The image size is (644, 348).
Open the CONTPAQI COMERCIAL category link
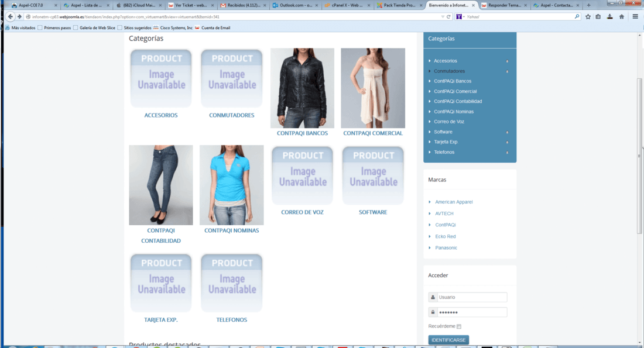(x=373, y=133)
